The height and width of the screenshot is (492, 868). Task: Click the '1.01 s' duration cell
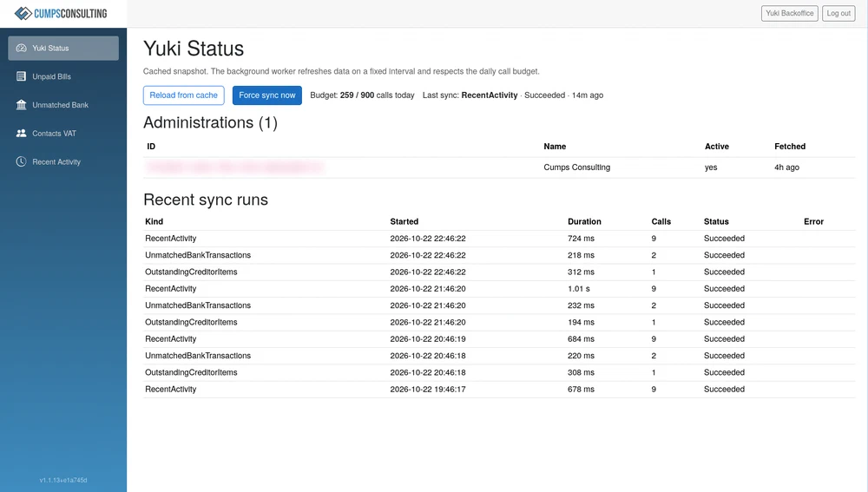[578, 289]
